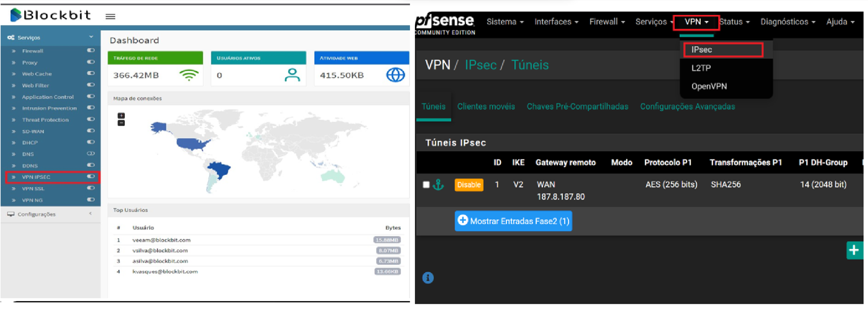Select L2TP from the VPN menu

pos(701,68)
